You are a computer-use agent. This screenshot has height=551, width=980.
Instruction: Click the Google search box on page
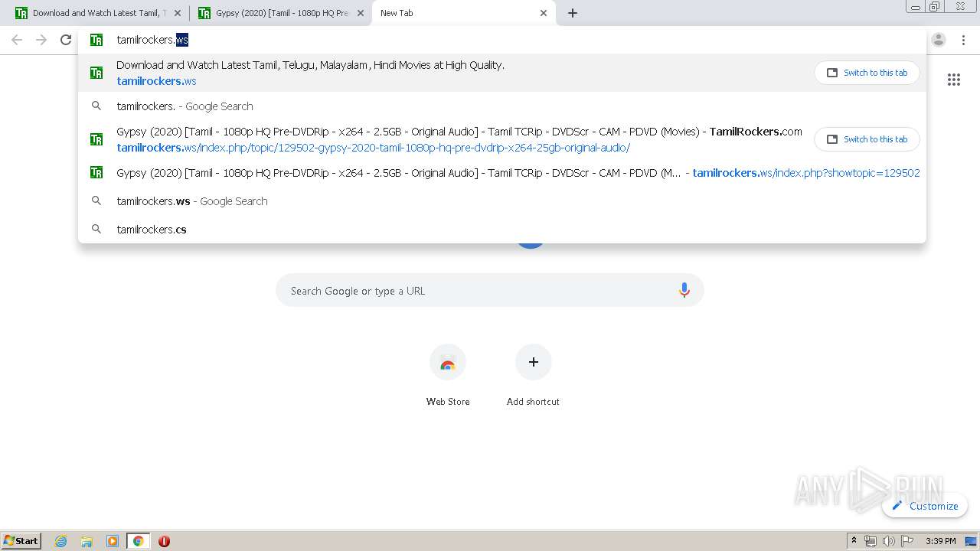(490, 291)
